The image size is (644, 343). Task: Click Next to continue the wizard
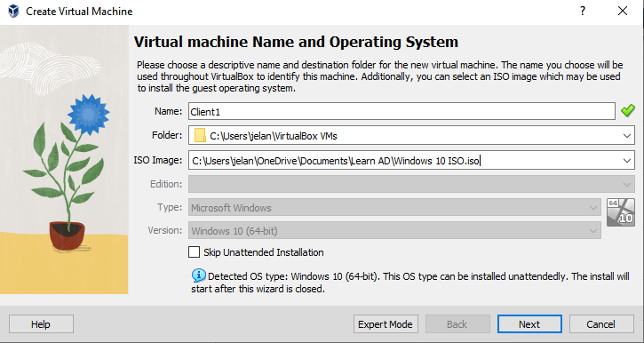(529, 324)
